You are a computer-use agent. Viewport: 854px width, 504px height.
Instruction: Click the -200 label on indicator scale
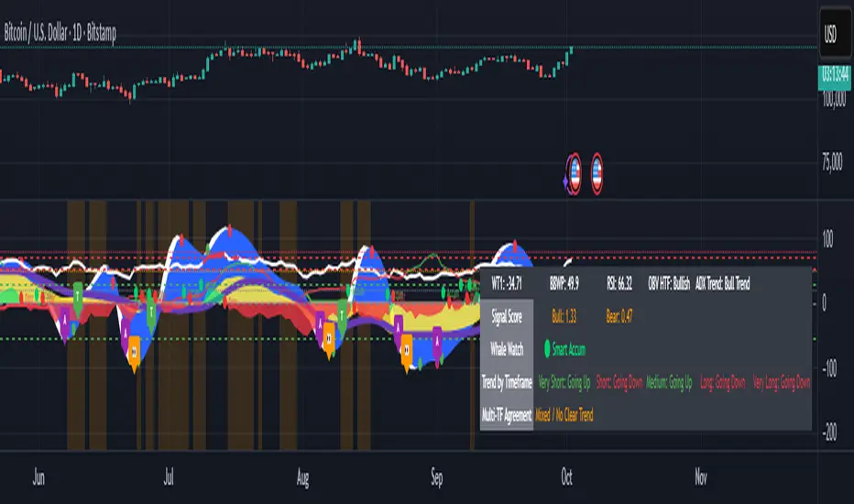833,434
